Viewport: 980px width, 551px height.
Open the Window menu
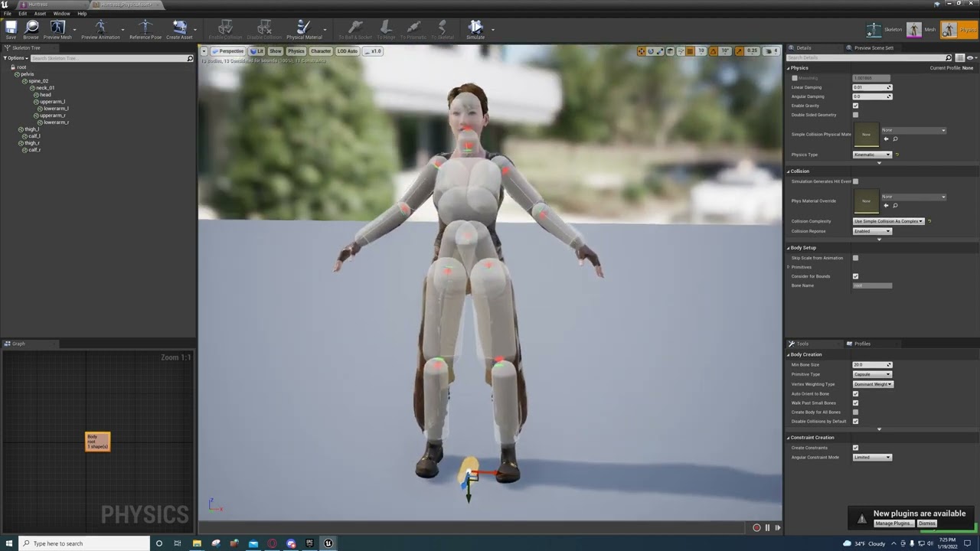point(61,14)
